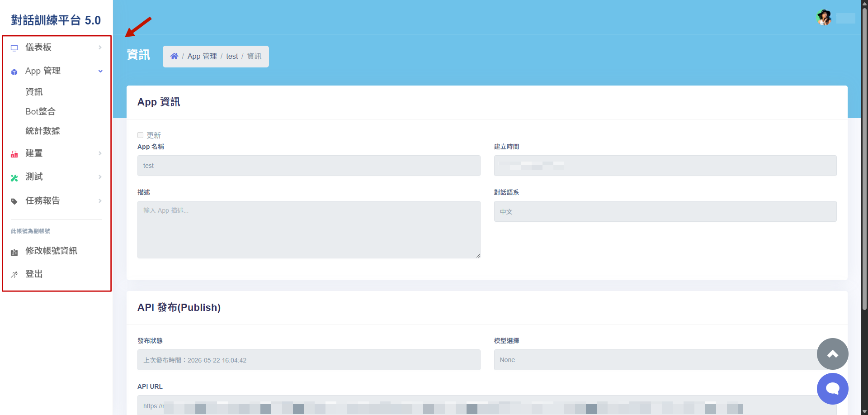Click App 管理 in the breadcrumb
868x415 pixels.
click(x=202, y=56)
